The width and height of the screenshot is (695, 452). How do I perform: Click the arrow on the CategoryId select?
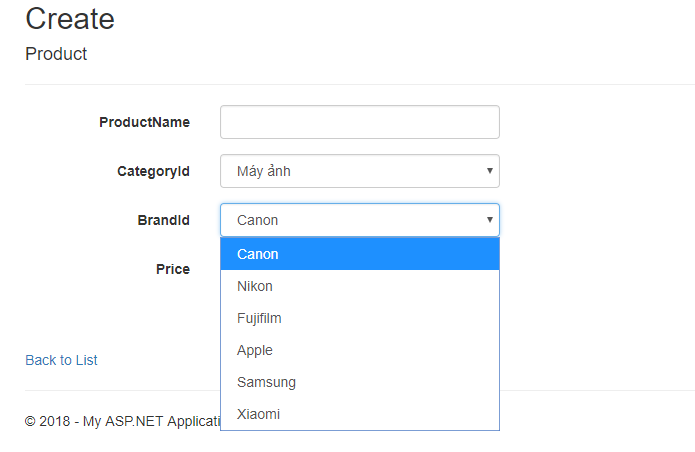click(x=489, y=171)
